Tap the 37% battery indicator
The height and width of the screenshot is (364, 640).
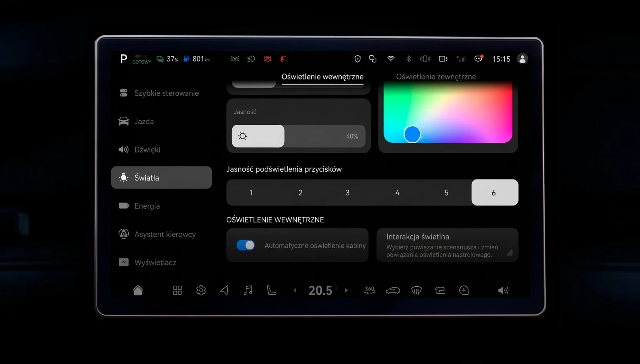click(x=167, y=59)
